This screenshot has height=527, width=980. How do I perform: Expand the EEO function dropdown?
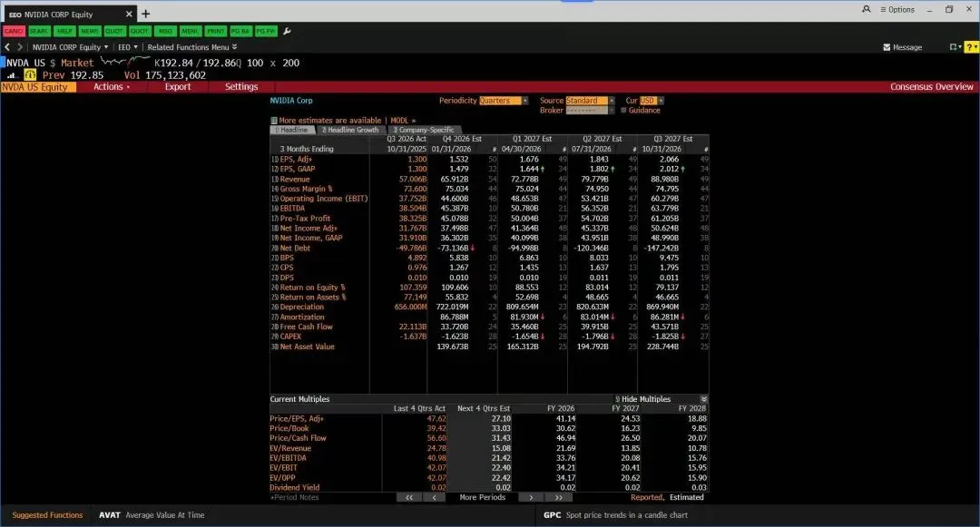(x=128, y=47)
